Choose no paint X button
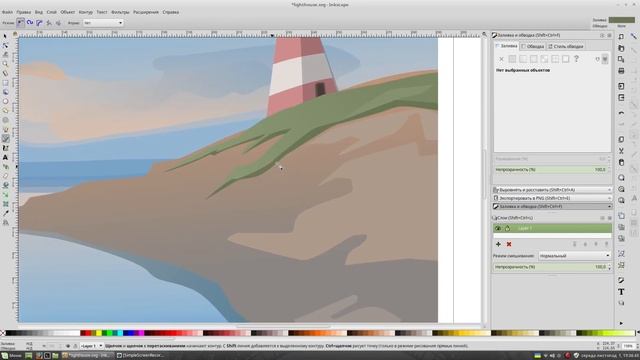640x360 pixels. click(x=502, y=59)
